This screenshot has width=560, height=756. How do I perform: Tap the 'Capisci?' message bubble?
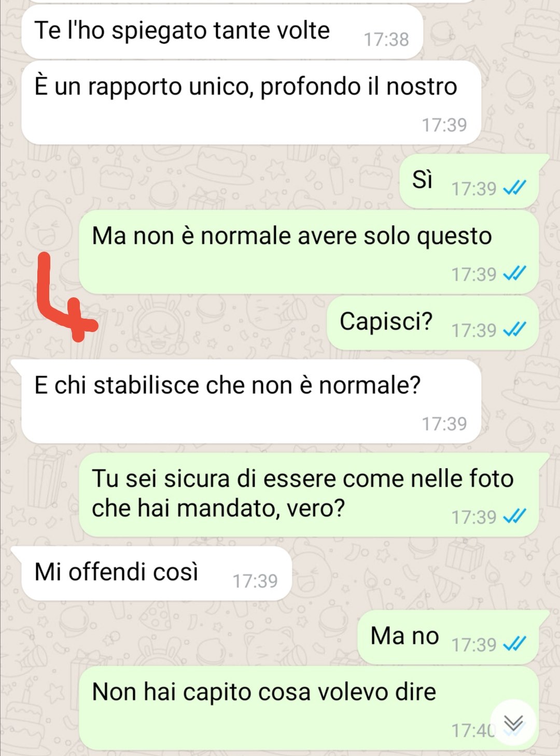pos(437,323)
